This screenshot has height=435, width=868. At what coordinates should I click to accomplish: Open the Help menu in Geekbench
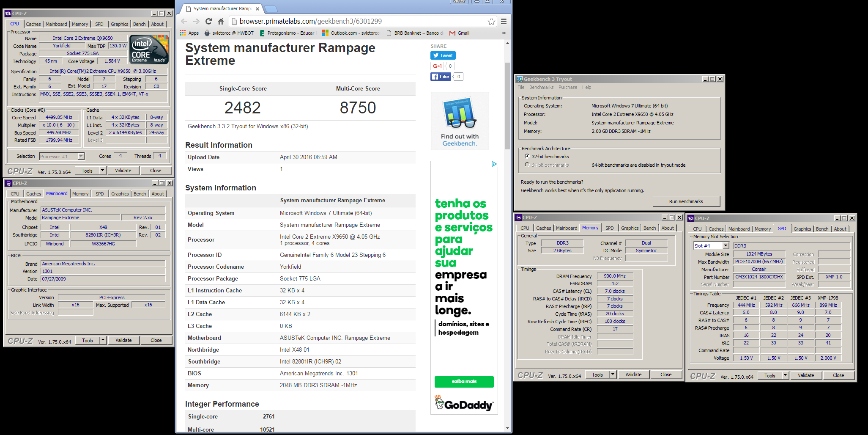(x=586, y=87)
